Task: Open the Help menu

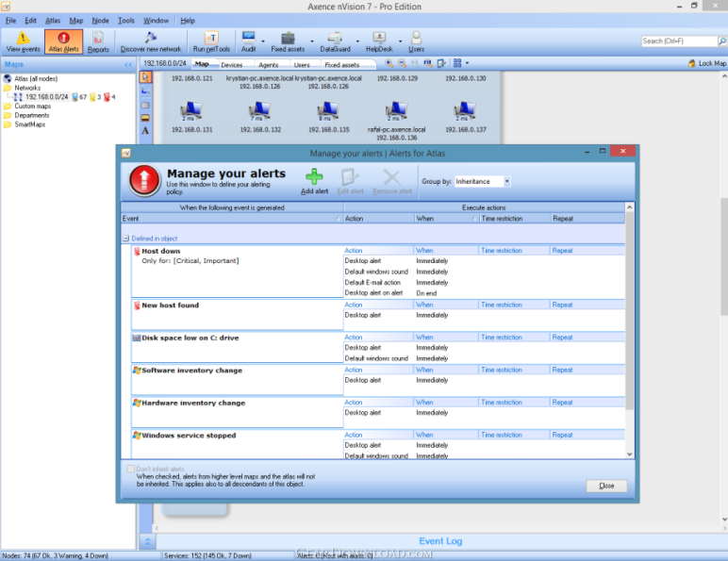Action: [188, 21]
